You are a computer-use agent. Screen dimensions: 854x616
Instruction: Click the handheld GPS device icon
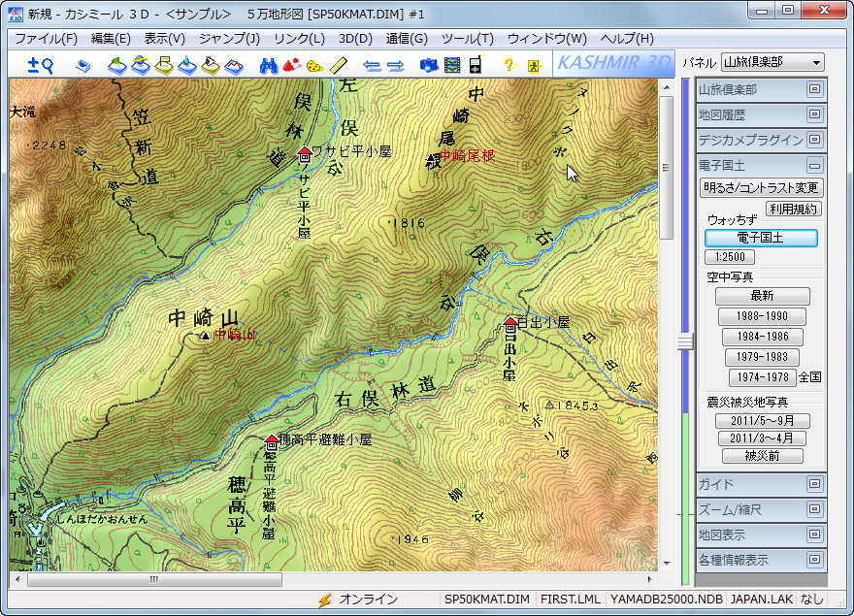(476, 64)
